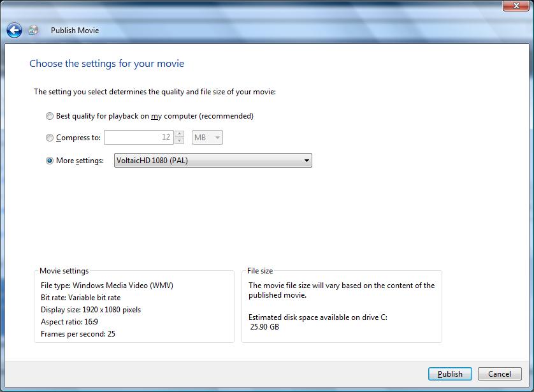Click the Compress to size input field
Screen dimensions: 534x392
tap(139, 137)
